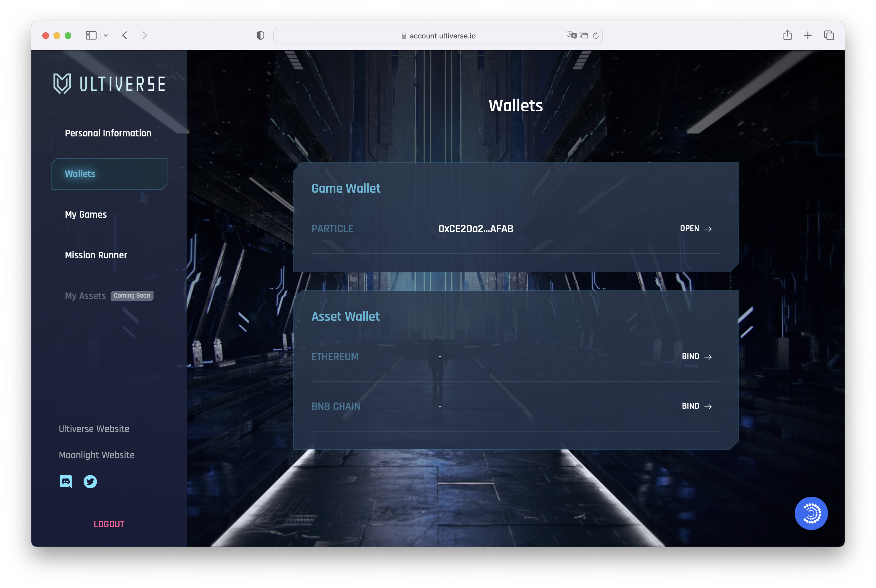876x588 pixels.
Task: Bind an Ethereum wallet
Action: [697, 356]
